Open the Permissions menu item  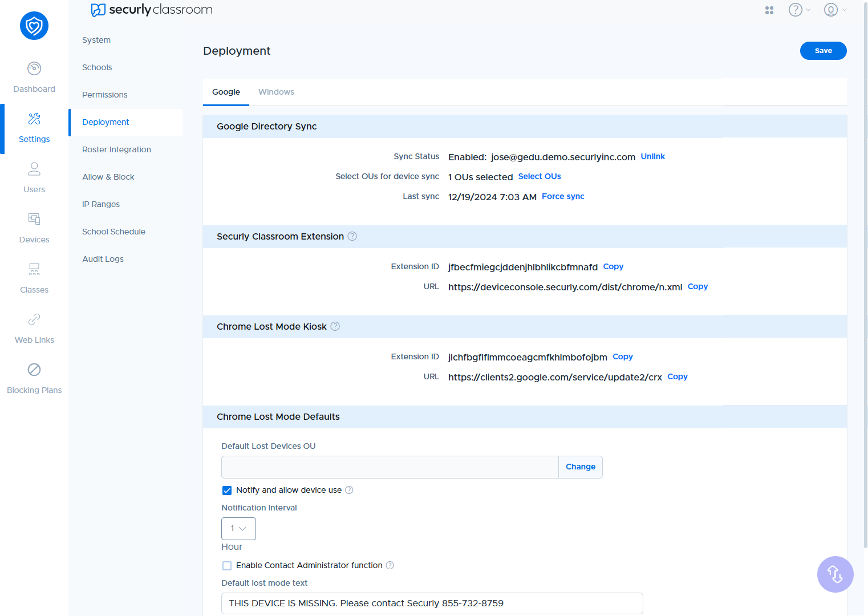pyautogui.click(x=105, y=95)
